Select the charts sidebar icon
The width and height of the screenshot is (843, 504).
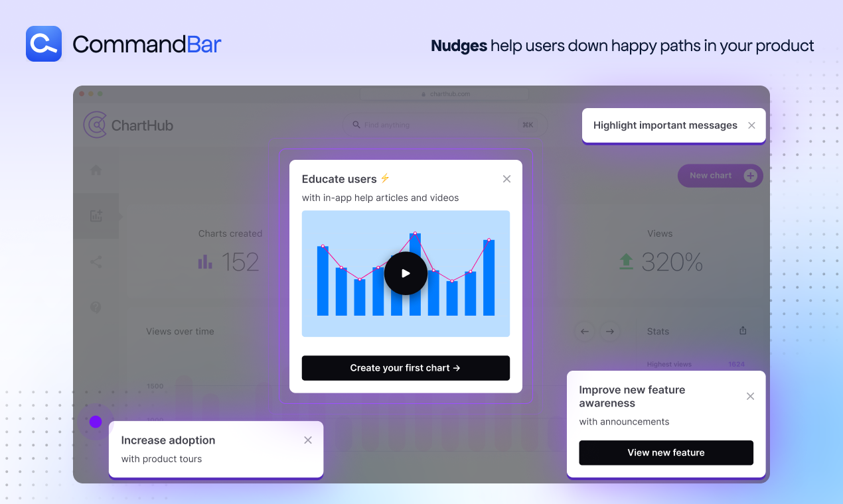(x=96, y=216)
